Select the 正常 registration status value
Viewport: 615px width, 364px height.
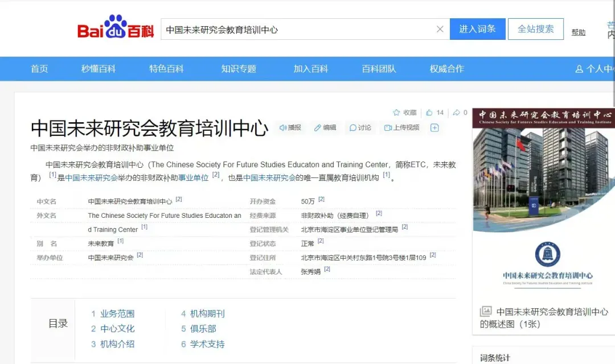click(x=307, y=244)
